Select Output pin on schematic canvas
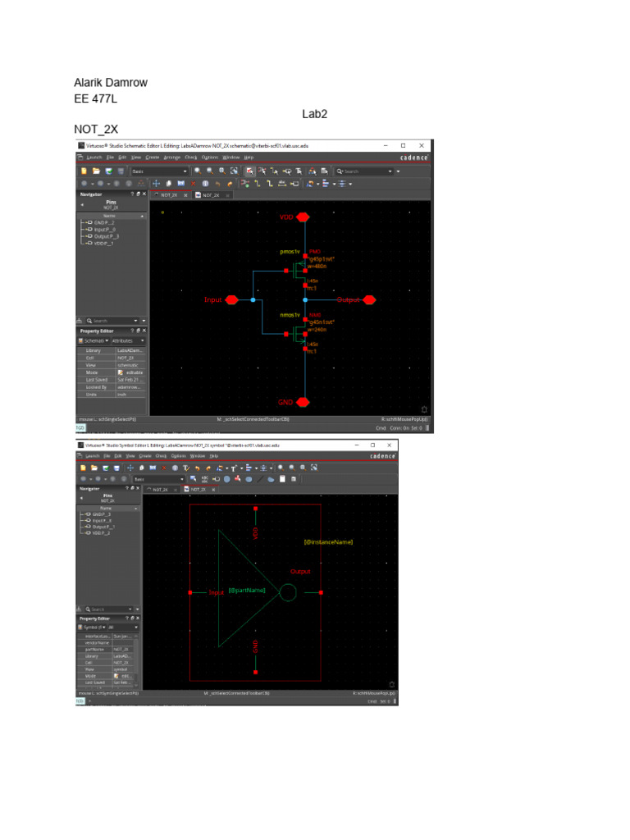This screenshot has width=630, height=840. 369,299
